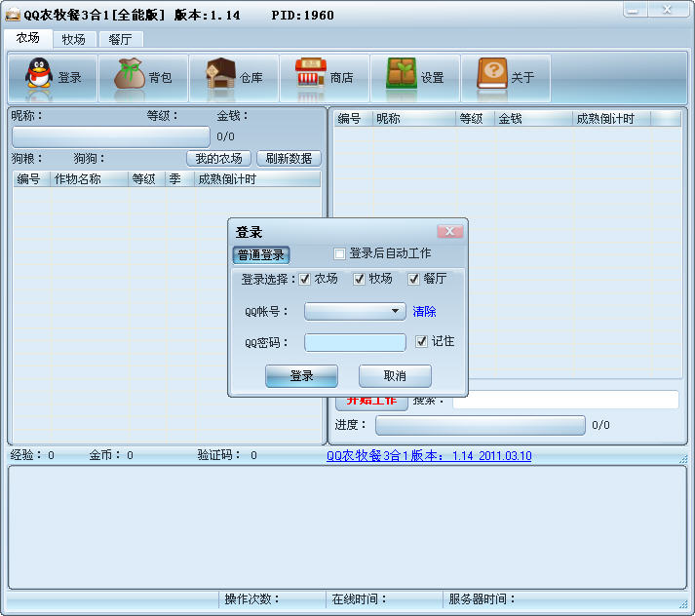Expand the QQ帐号 account dropdown

pyautogui.click(x=395, y=311)
